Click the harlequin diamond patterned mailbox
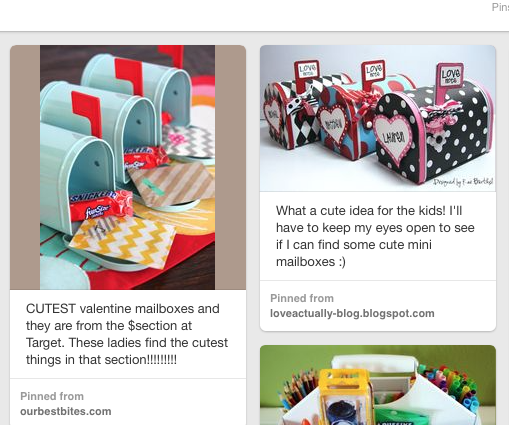509x425 pixels. click(290, 108)
